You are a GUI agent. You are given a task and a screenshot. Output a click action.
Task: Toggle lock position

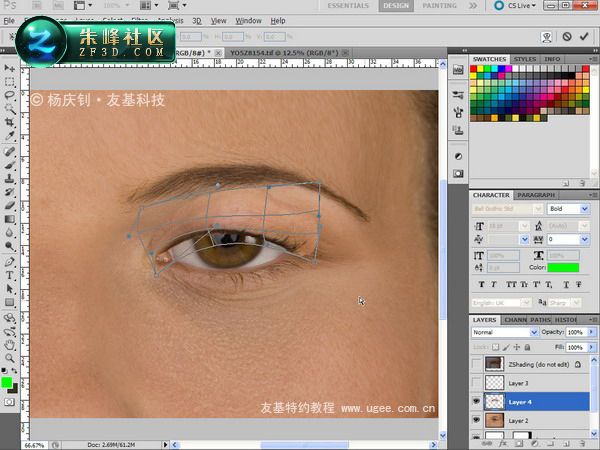517,347
